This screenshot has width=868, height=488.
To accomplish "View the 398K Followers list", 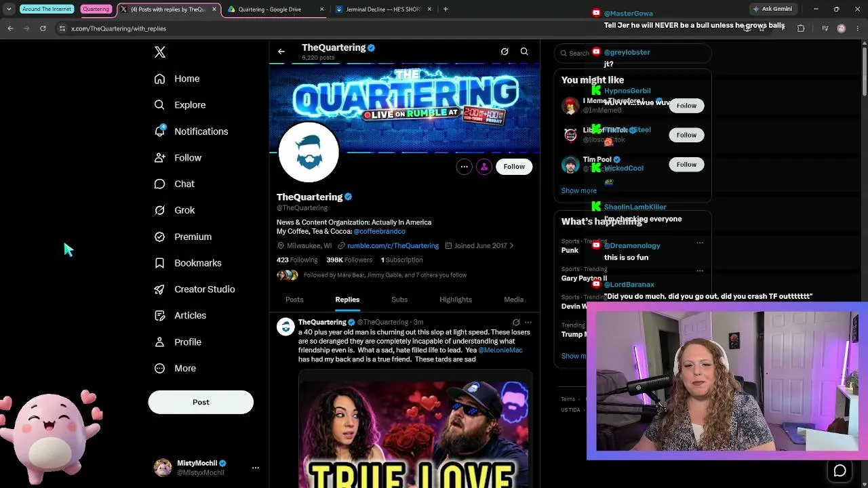I will click(349, 260).
